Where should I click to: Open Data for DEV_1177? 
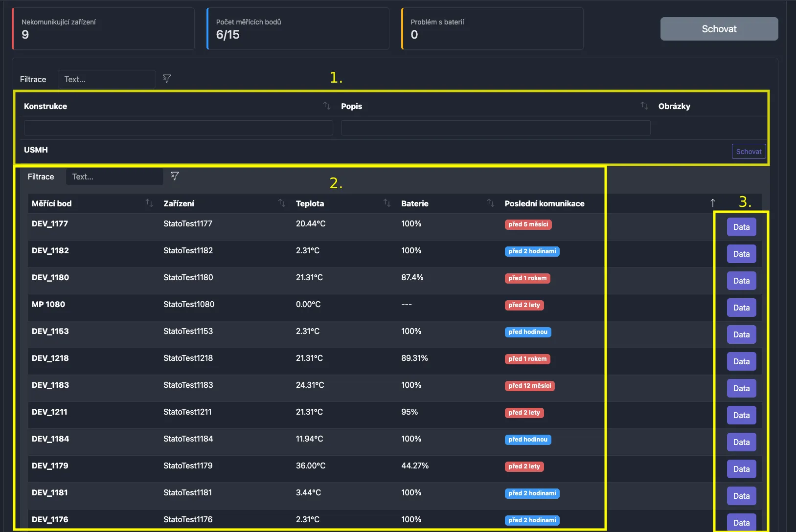tap(741, 227)
